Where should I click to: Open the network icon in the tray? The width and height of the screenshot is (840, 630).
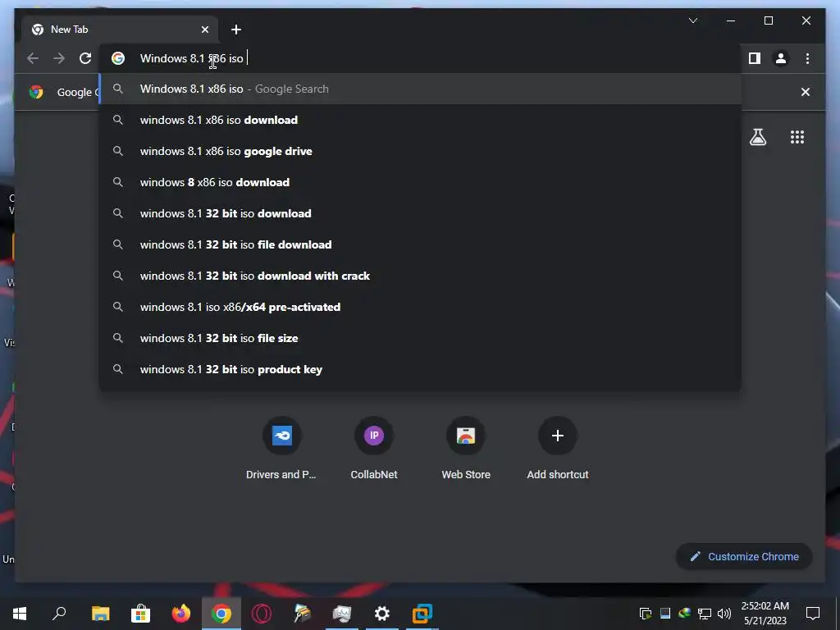(705, 614)
